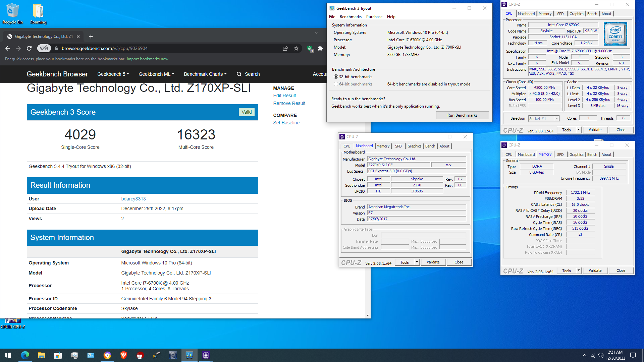
Task: Switch to Graphics tab in Memory CPU-Z window
Action: pyautogui.click(x=576, y=155)
